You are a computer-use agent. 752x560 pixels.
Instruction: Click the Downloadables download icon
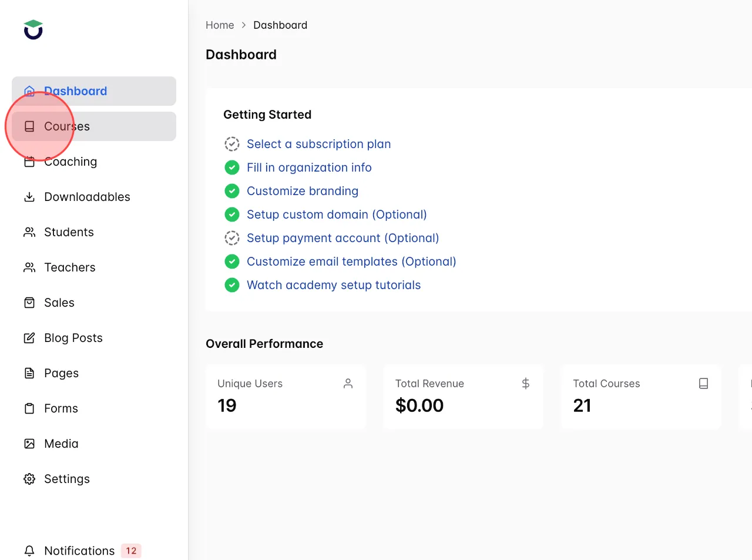coord(29,197)
